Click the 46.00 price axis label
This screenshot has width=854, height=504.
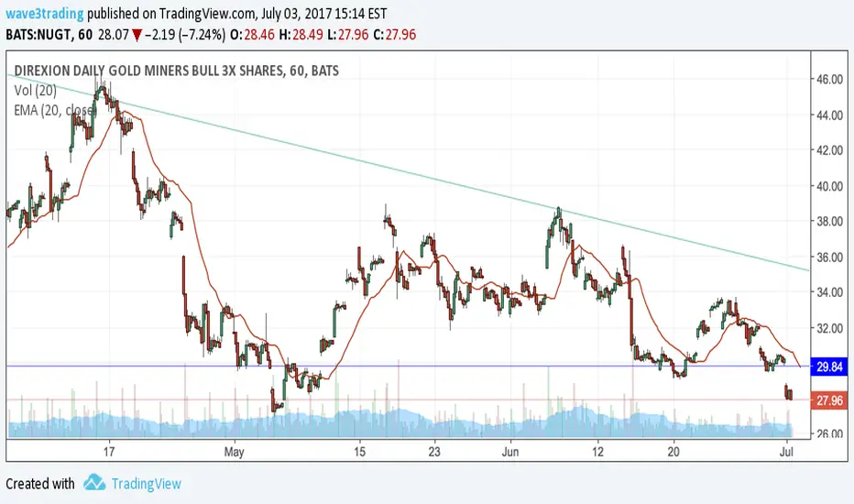coord(829,80)
